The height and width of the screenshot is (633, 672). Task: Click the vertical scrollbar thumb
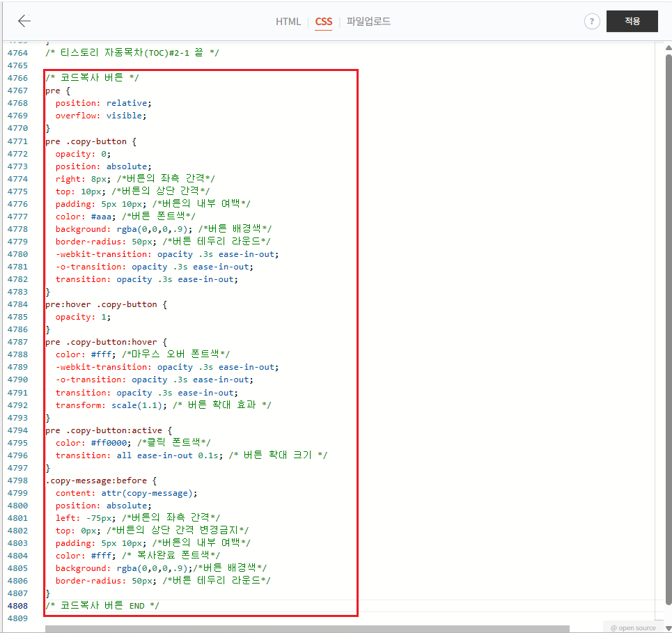coord(669,330)
